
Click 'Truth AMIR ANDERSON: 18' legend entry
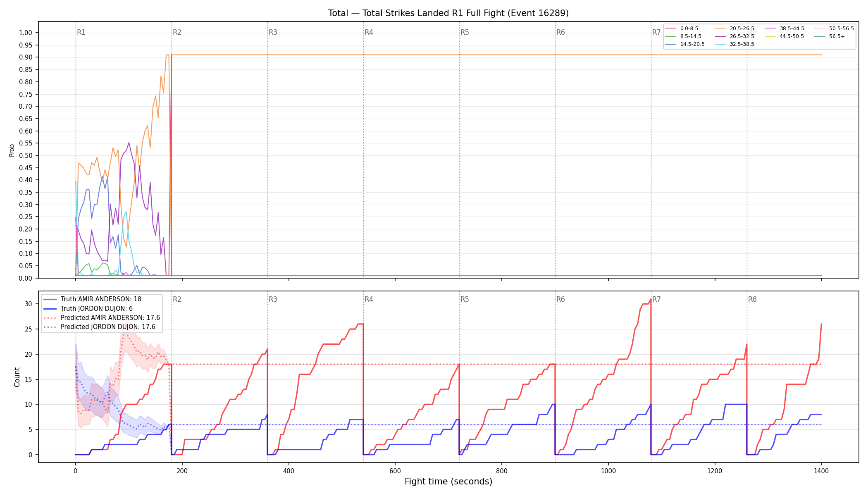point(92,299)
